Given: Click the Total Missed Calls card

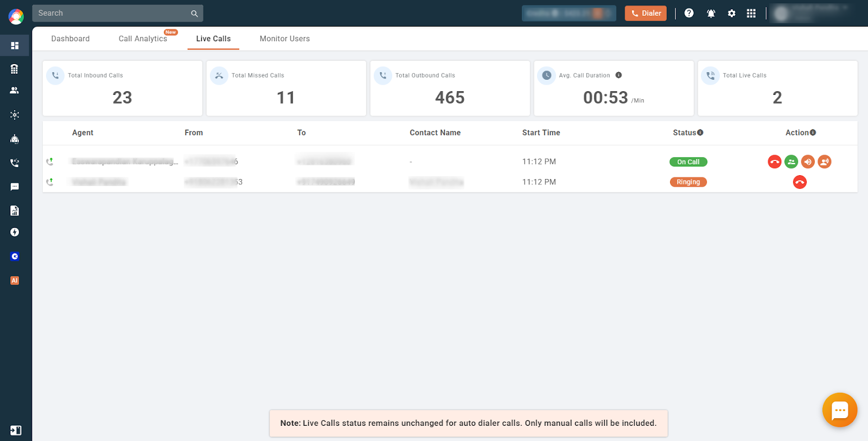Looking at the screenshot, I should (286, 88).
